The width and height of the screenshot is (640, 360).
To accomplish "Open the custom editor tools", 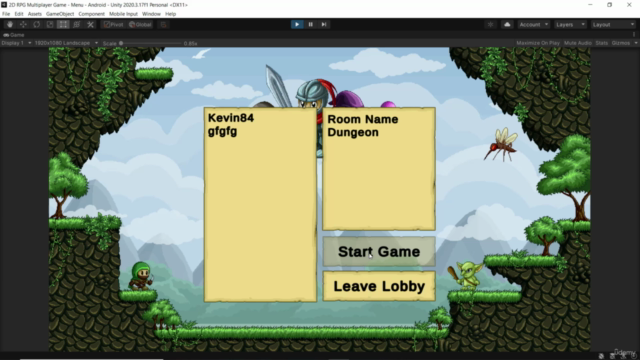I will point(90,24).
